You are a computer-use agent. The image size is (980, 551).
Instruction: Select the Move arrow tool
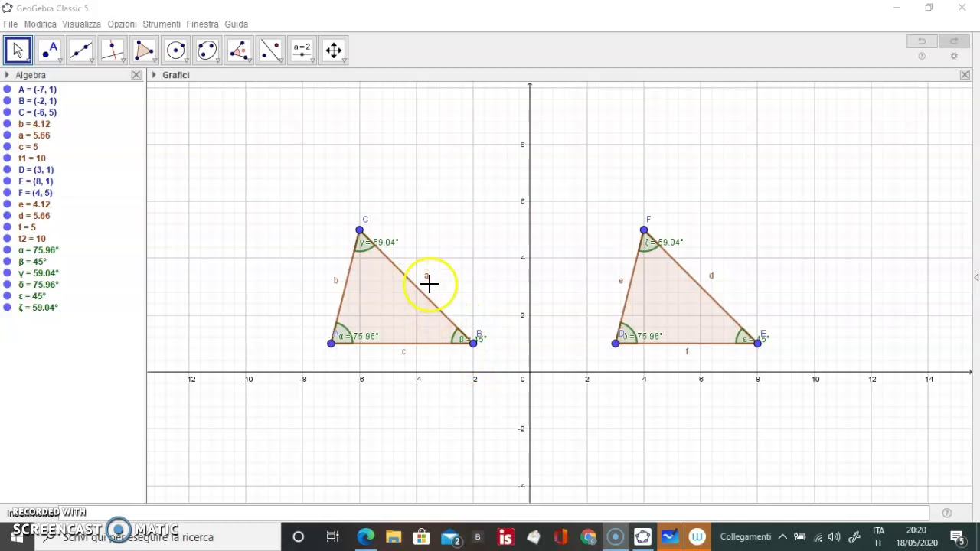18,51
